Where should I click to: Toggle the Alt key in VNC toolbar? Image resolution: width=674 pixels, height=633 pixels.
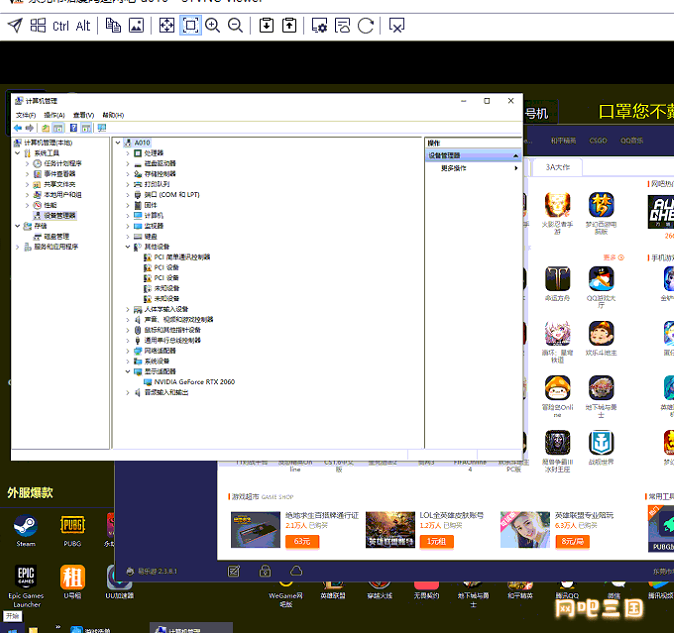[83, 26]
